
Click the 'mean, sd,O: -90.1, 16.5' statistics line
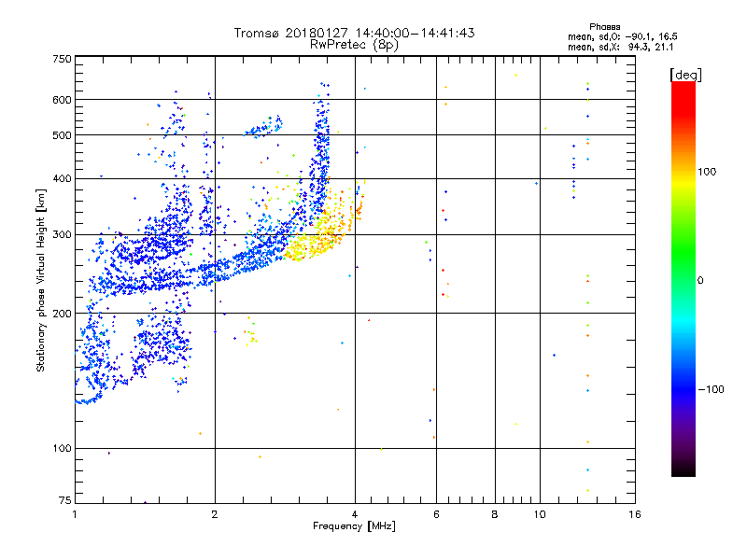(622, 36)
